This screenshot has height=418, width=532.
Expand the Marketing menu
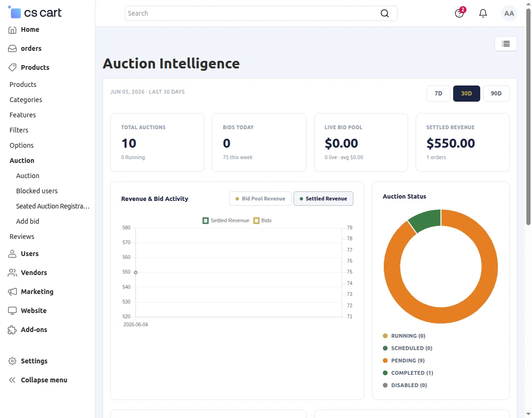pyautogui.click(x=37, y=292)
